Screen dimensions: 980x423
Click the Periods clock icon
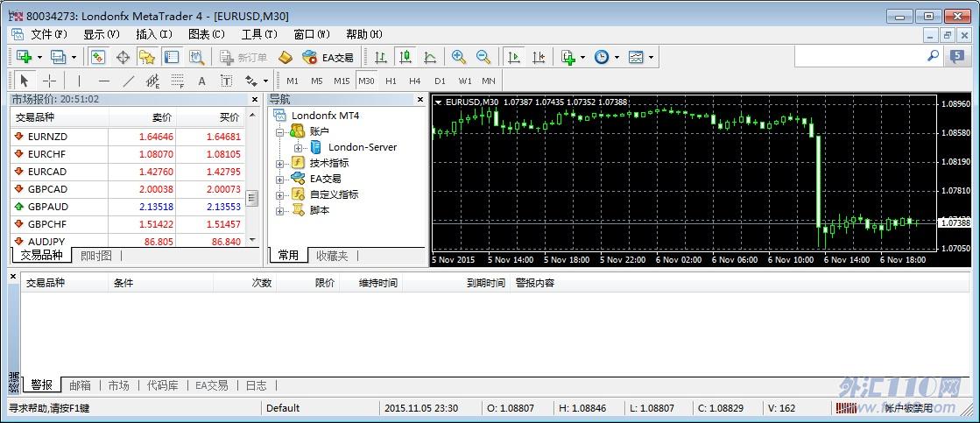tap(602, 58)
